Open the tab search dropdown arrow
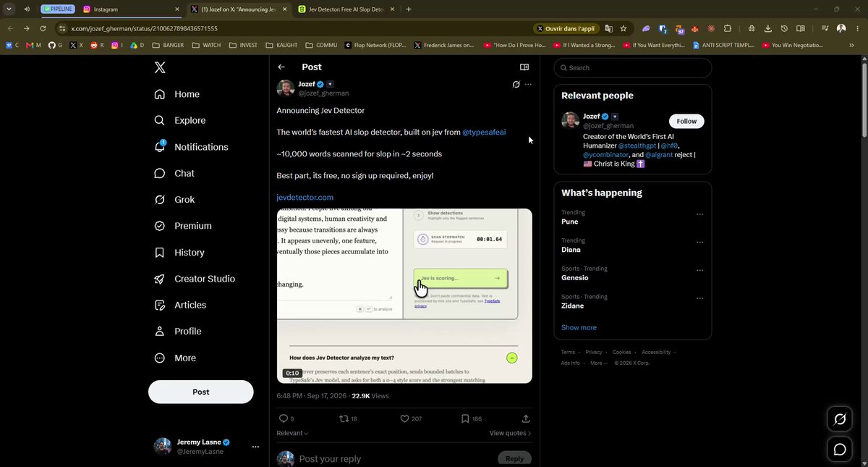Image resolution: width=868 pixels, height=467 pixels. point(9,9)
